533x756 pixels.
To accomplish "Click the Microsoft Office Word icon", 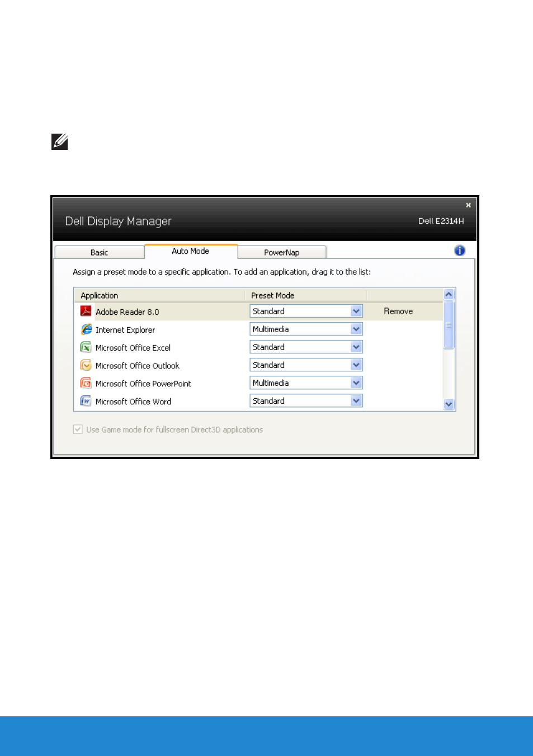I will [86, 401].
